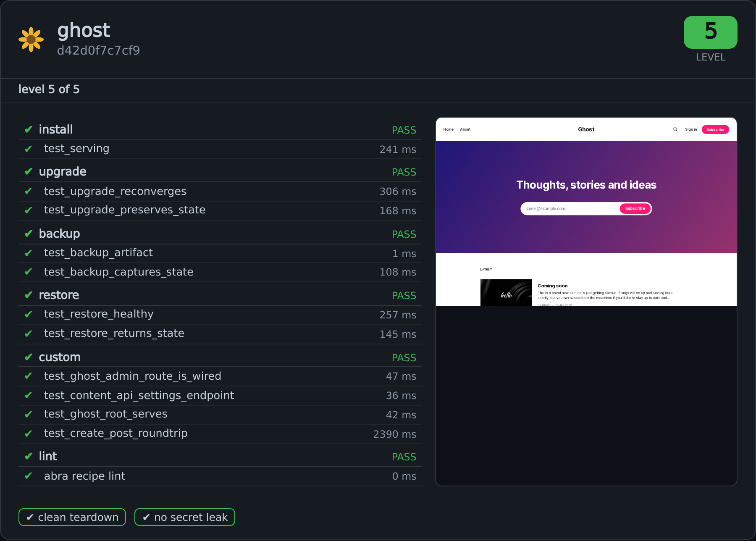Click the level 5 of 5 text
The width and height of the screenshot is (756, 541).
point(49,89)
